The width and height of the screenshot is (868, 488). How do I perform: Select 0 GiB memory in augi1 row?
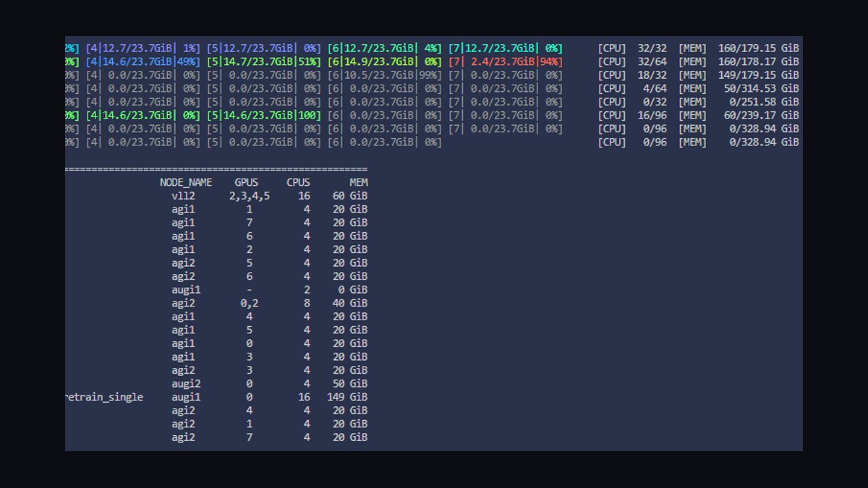coord(353,290)
